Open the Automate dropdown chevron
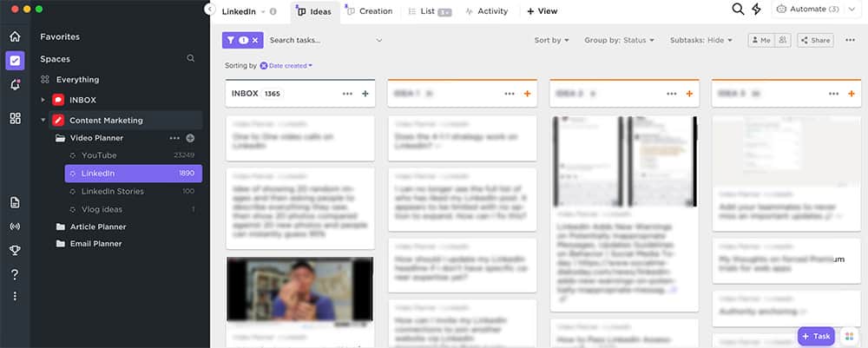The height and width of the screenshot is (348, 868). click(x=852, y=10)
